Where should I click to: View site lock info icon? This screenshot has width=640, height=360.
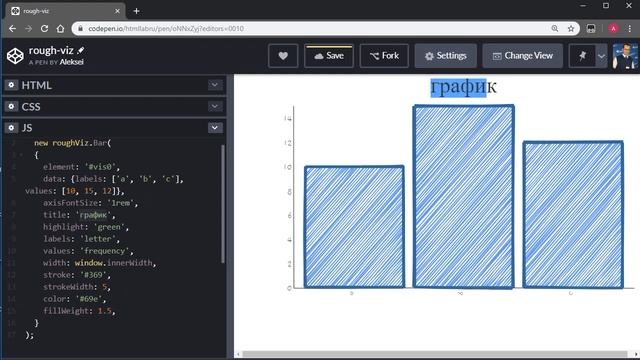click(80, 29)
